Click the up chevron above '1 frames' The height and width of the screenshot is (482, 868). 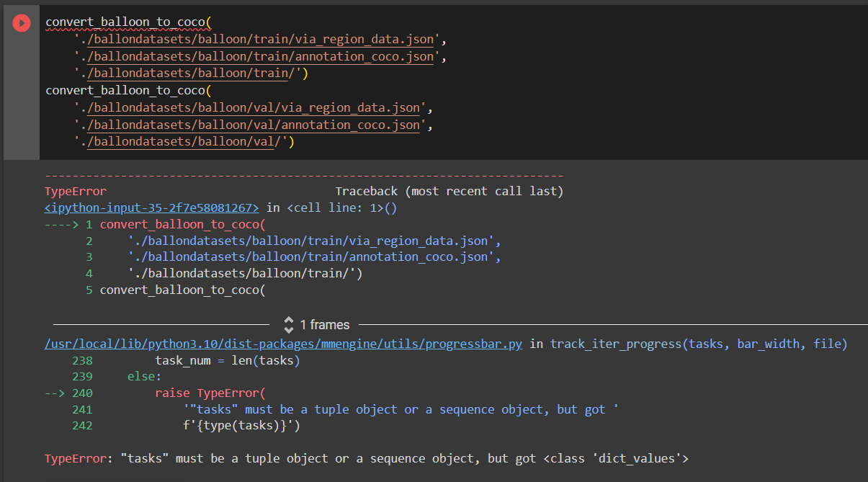pos(289,321)
